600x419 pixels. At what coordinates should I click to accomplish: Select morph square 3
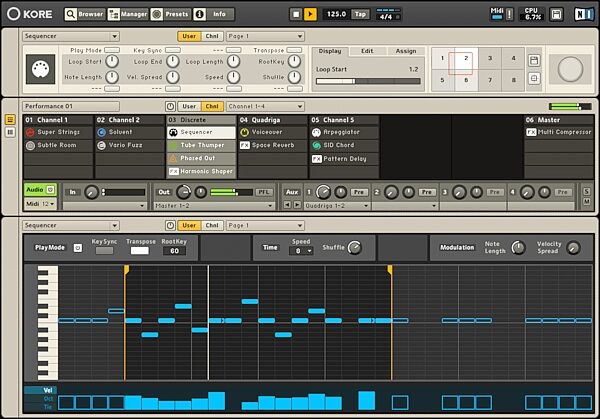(x=490, y=58)
